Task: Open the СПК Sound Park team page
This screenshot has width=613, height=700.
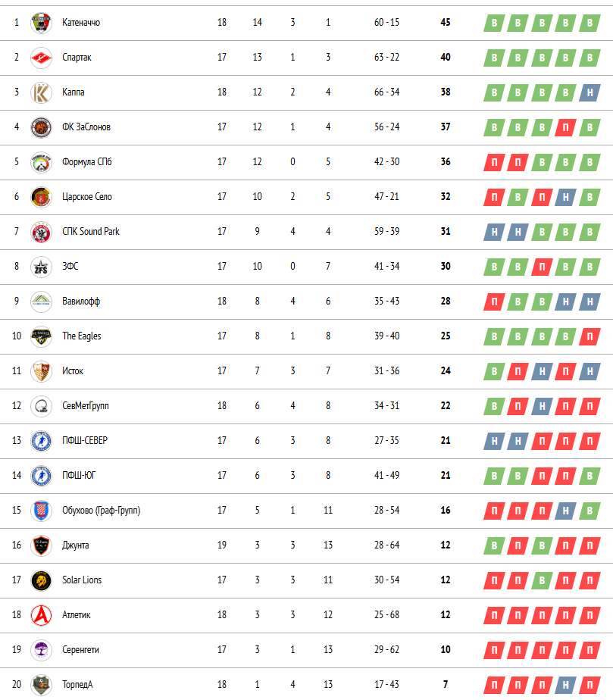Action: (x=91, y=231)
